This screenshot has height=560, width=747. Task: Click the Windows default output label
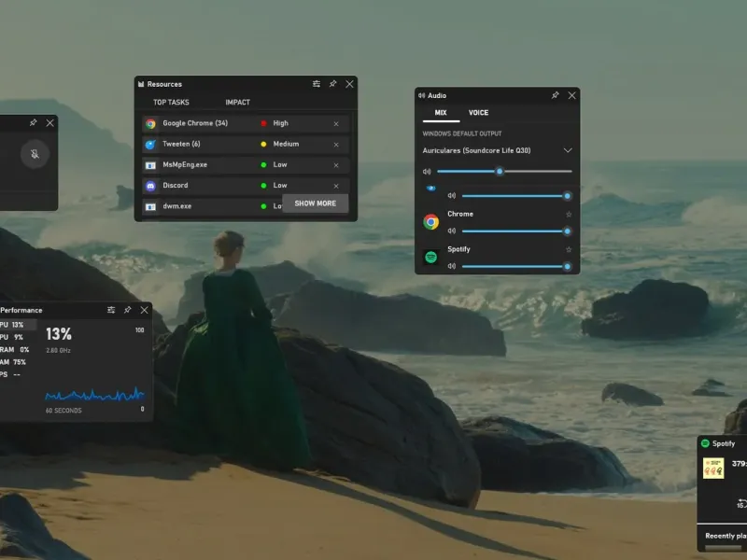pos(462,133)
